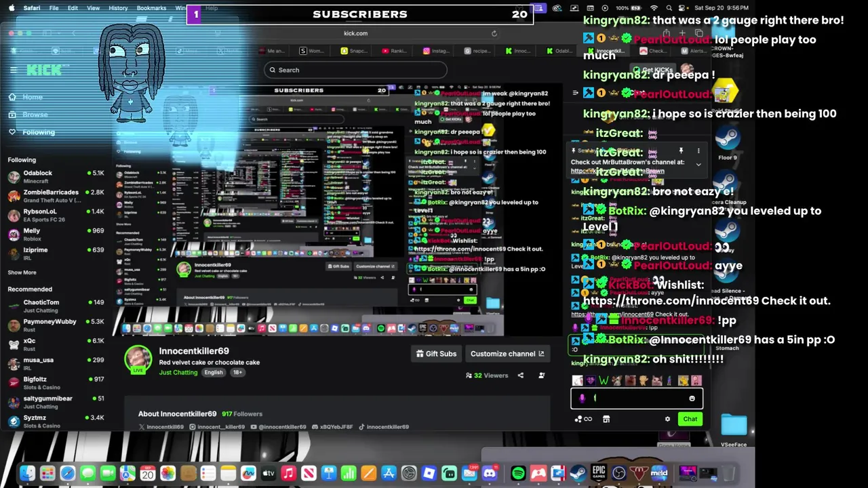Screen dimensions: 868x488
Task: Switch to the recipe browser tab
Action: tap(477, 51)
